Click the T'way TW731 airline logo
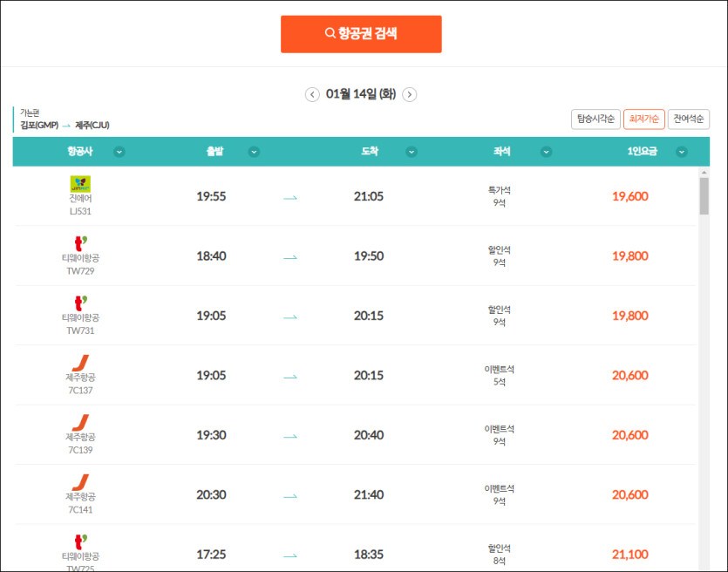728x572 pixels. click(81, 303)
